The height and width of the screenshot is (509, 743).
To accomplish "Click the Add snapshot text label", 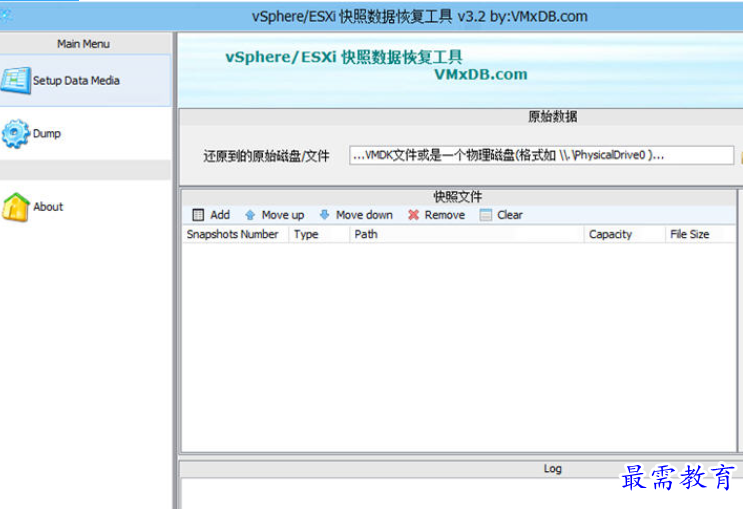I will (x=220, y=215).
